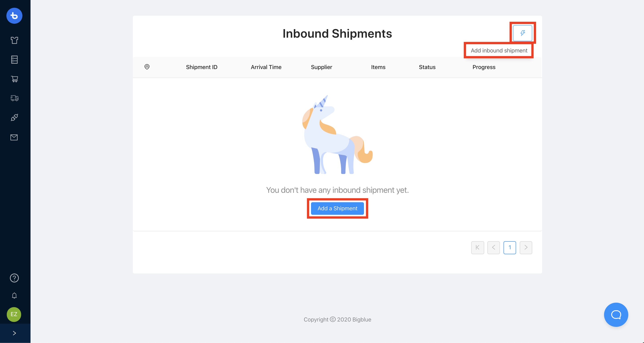Open notifications bell icon
Image resolution: width=644 pixels, height=343 pixels.
(14, 296)
